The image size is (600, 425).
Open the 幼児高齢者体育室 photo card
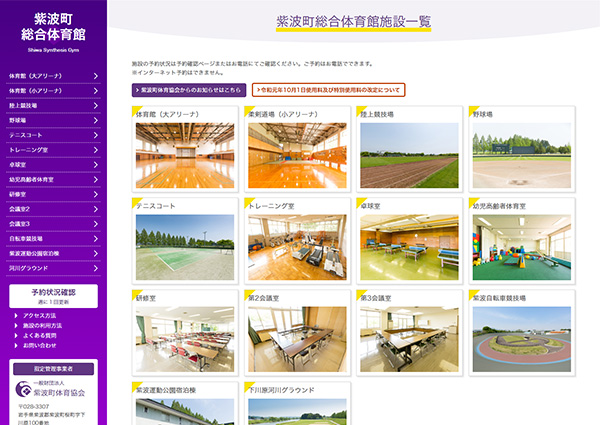[x=522, y=241]
